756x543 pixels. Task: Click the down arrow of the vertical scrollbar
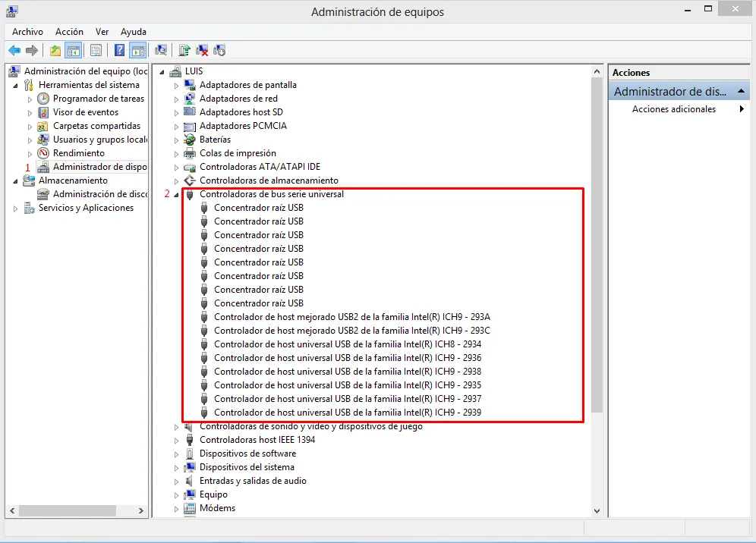597,510
